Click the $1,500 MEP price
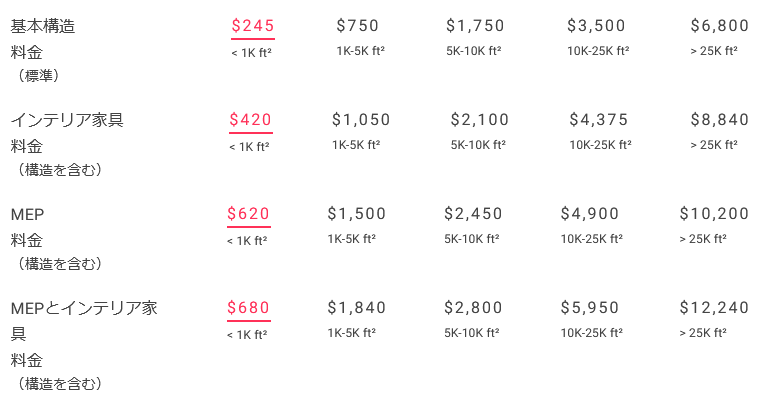Image resolution: width=776 pixels, height=406 pixels. 357,214
